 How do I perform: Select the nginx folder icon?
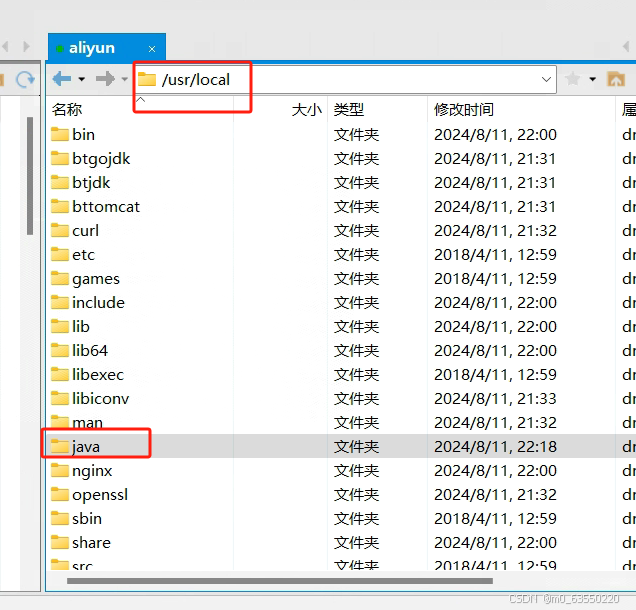[60, 471]
